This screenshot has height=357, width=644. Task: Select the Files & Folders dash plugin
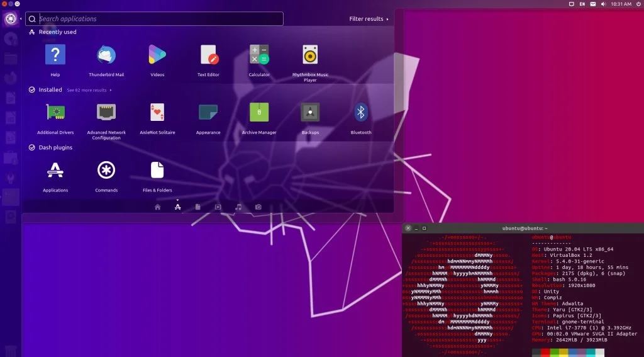tap(157, 171)
